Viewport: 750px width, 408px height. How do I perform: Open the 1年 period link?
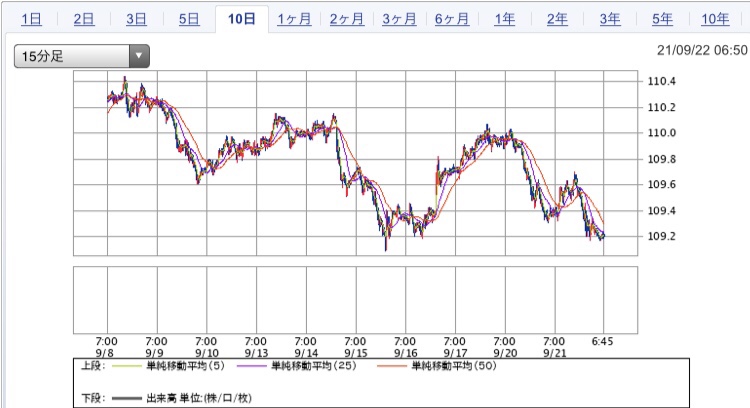click(505, 19)
